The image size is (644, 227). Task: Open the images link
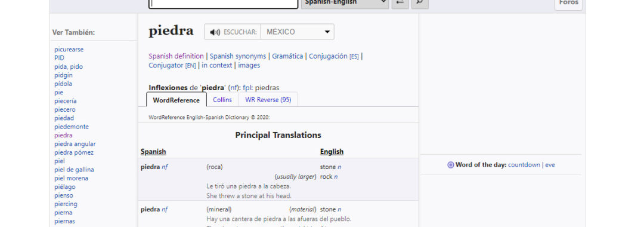tap(249, 65)
